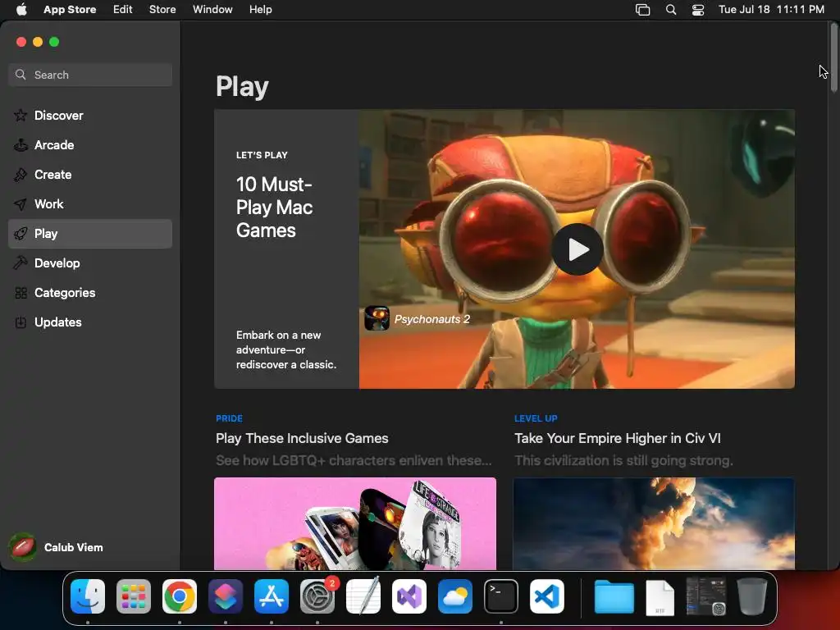
Task: Click the Discover star icon in sidebar
Action: 21,115
